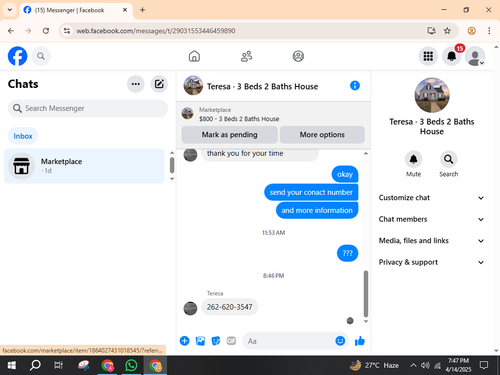Send a thumbs-up like
Screen dimensions: 500x375
(x=360, y=341)
